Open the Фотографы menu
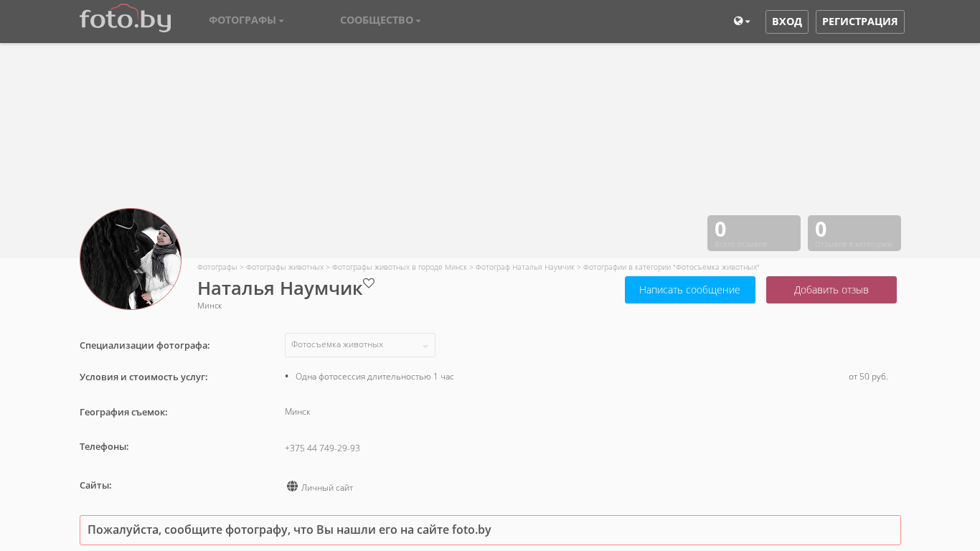This screenshot has height=551, width=980. point(246,20)
